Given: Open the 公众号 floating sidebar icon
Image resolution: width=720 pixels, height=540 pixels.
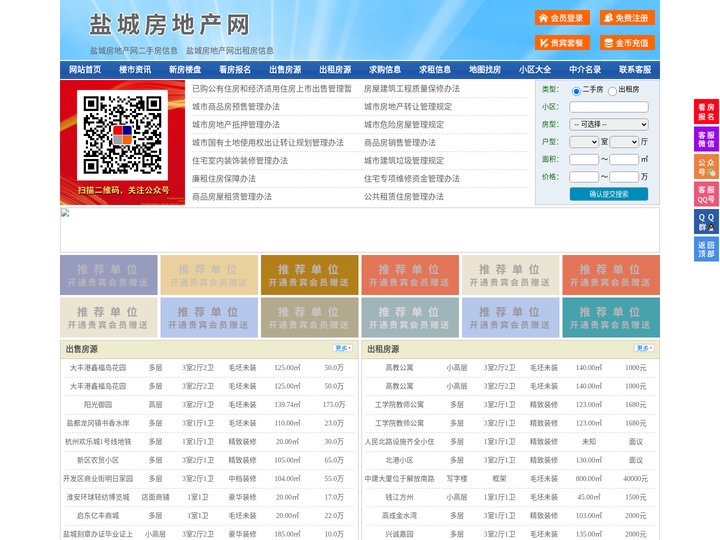Looking at the screenshot, I should click(x=706, y=167).
